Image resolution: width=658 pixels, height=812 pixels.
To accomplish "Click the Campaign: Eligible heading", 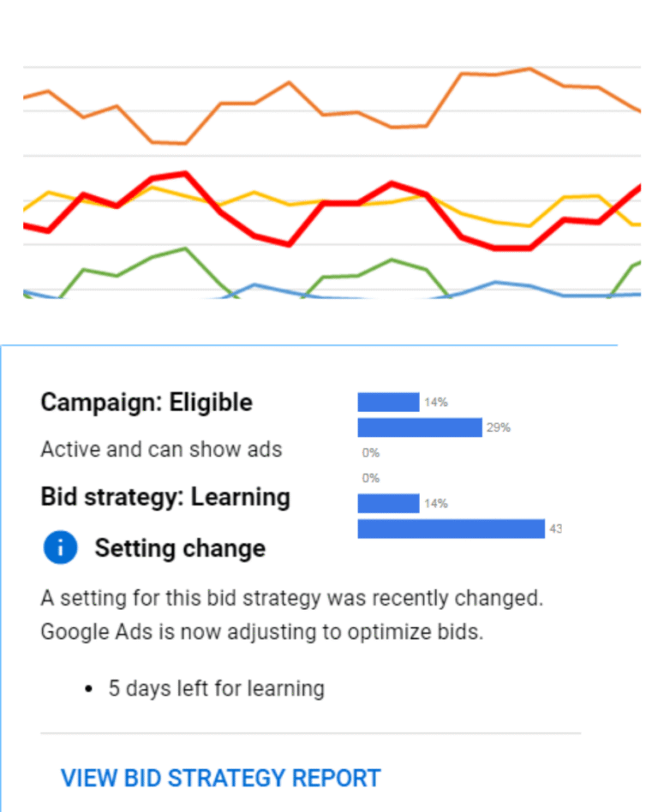I will [147, 403].
